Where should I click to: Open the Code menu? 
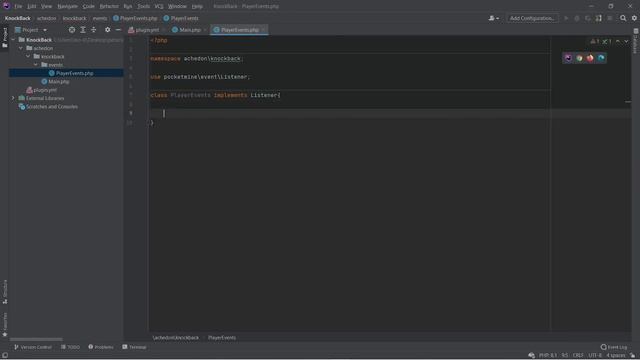89,6
